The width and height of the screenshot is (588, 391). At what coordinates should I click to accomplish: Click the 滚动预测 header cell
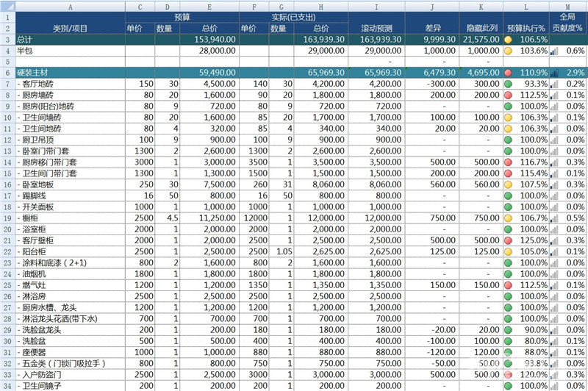[x=376, y=28]
